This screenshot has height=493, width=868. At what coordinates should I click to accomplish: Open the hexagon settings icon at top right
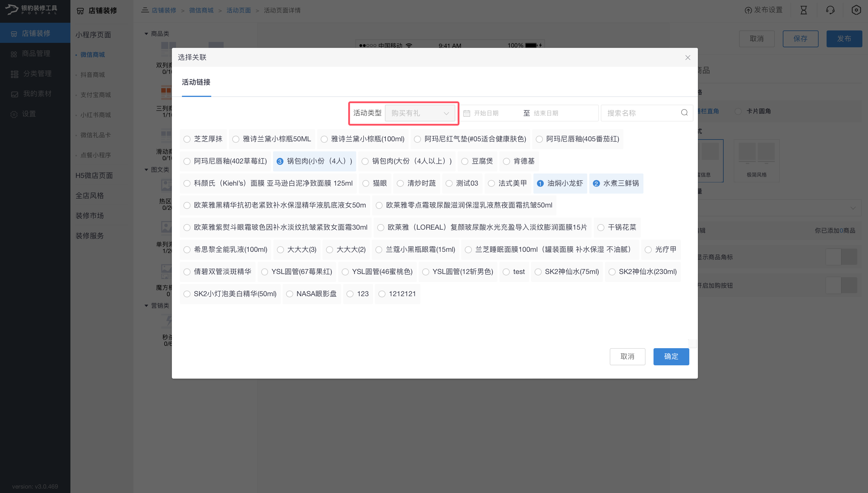click(x=856, y=10)
